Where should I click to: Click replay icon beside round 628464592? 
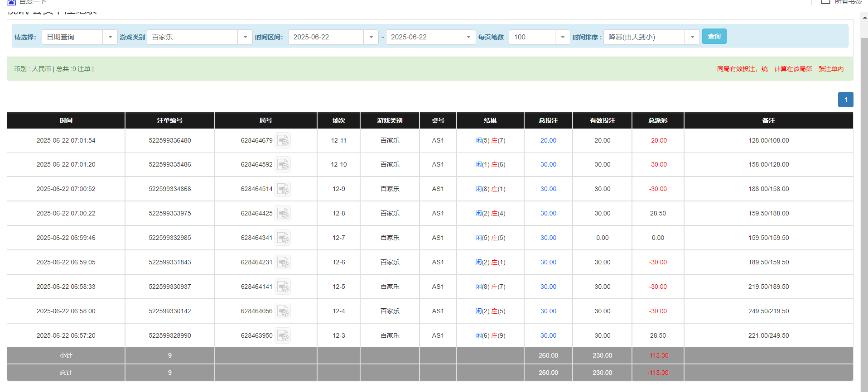pos(283,165)
